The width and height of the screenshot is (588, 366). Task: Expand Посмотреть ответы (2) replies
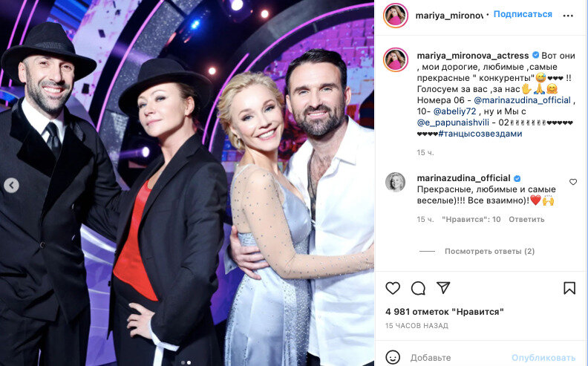489,251
